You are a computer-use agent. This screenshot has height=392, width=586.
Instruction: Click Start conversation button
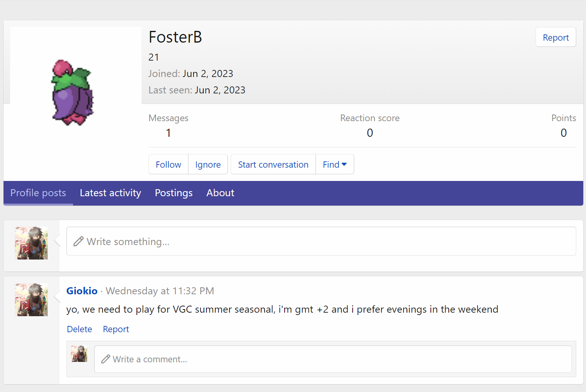click(273, 165)
